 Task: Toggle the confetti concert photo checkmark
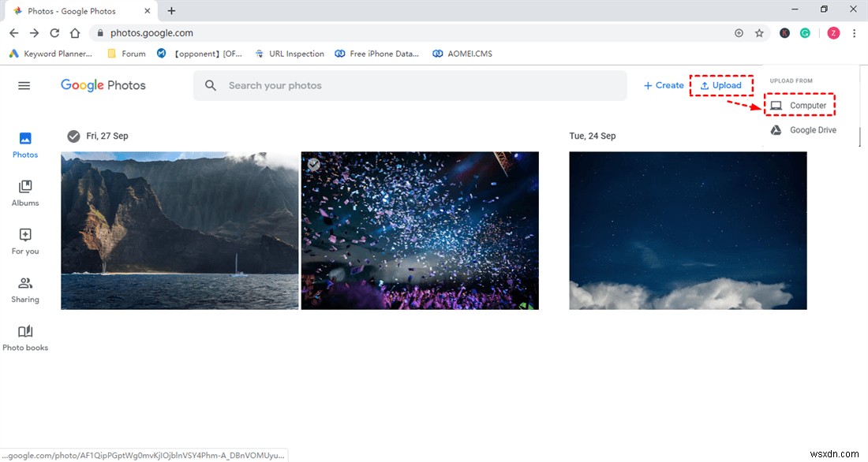[313, 164]
